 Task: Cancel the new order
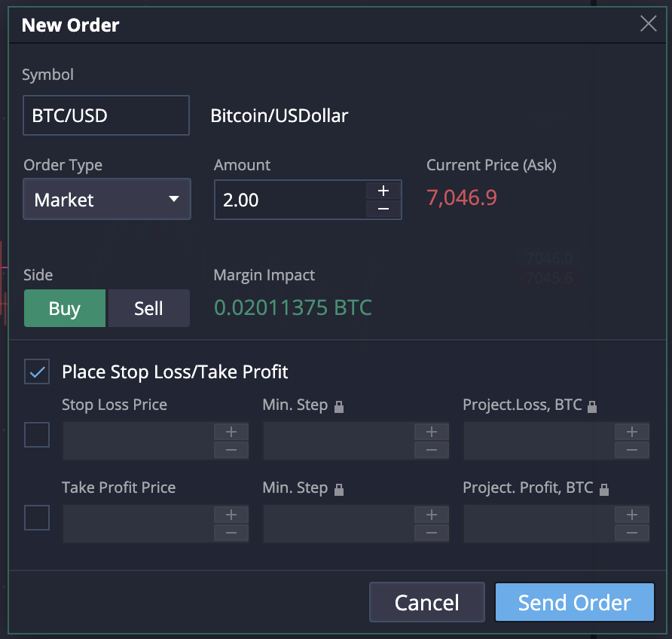click(x=426, y=602)
